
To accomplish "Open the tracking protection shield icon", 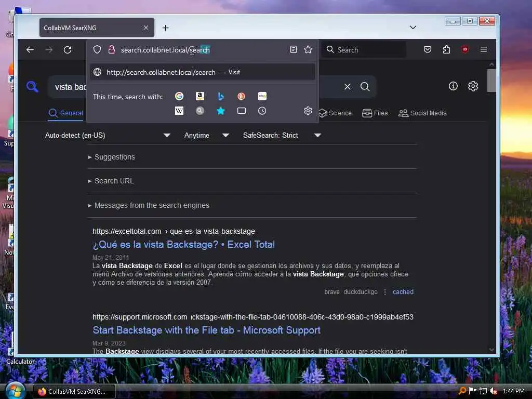I will (97, 50).
